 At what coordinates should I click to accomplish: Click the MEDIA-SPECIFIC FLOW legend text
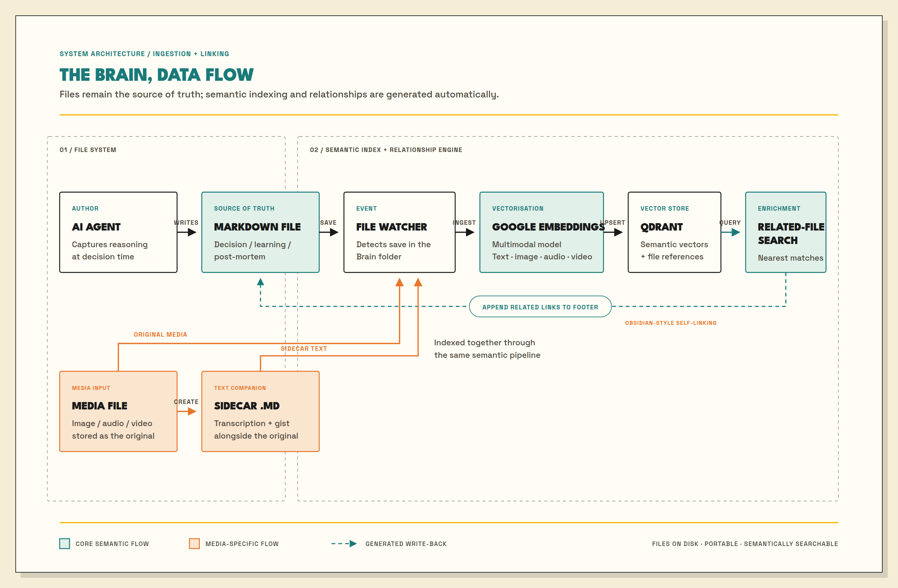(x=242, y=543)
